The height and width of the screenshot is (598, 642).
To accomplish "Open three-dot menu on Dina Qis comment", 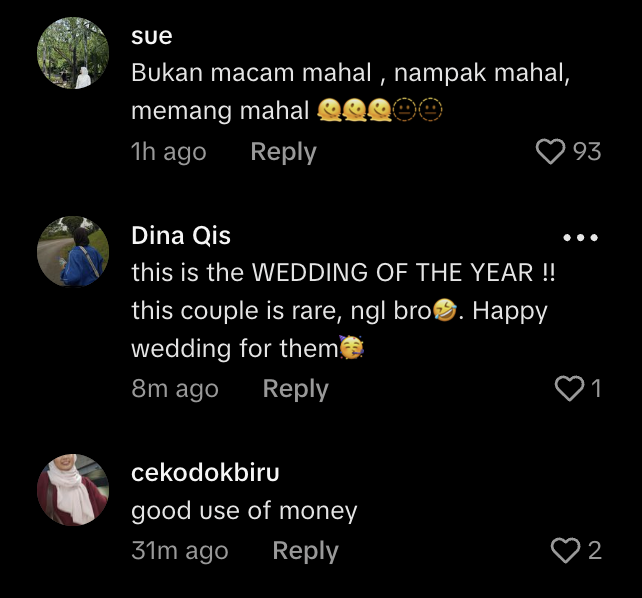I will tap(580, 238).
